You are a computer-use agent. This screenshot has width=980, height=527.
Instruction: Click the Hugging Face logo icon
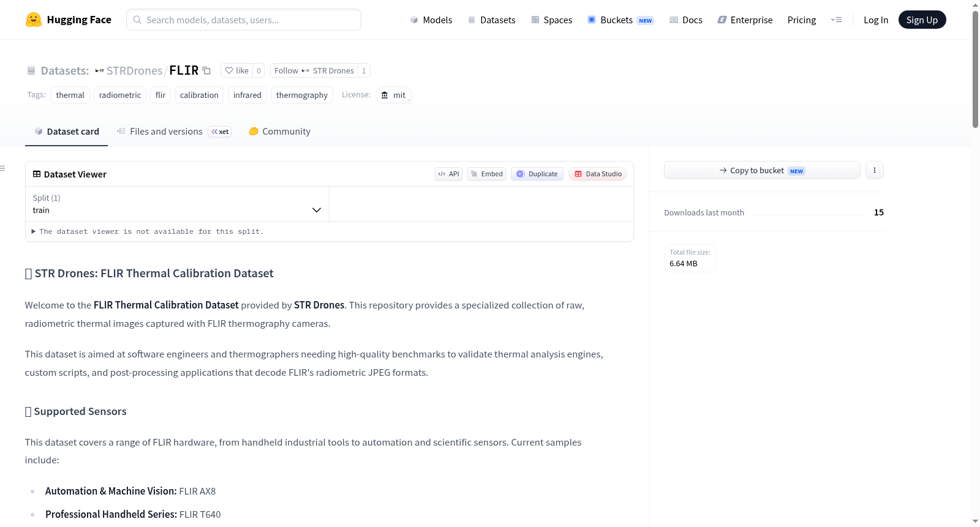(34, 20)
